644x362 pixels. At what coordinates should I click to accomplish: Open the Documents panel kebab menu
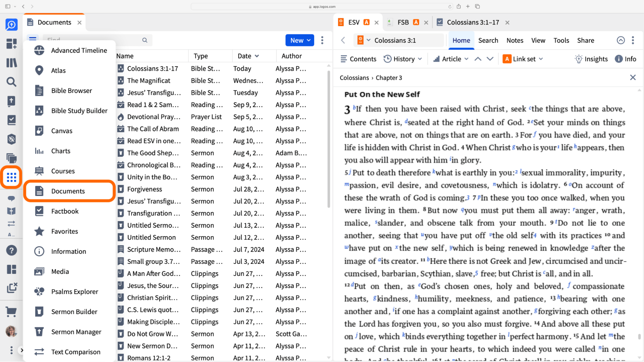click(x=322, y=40)
